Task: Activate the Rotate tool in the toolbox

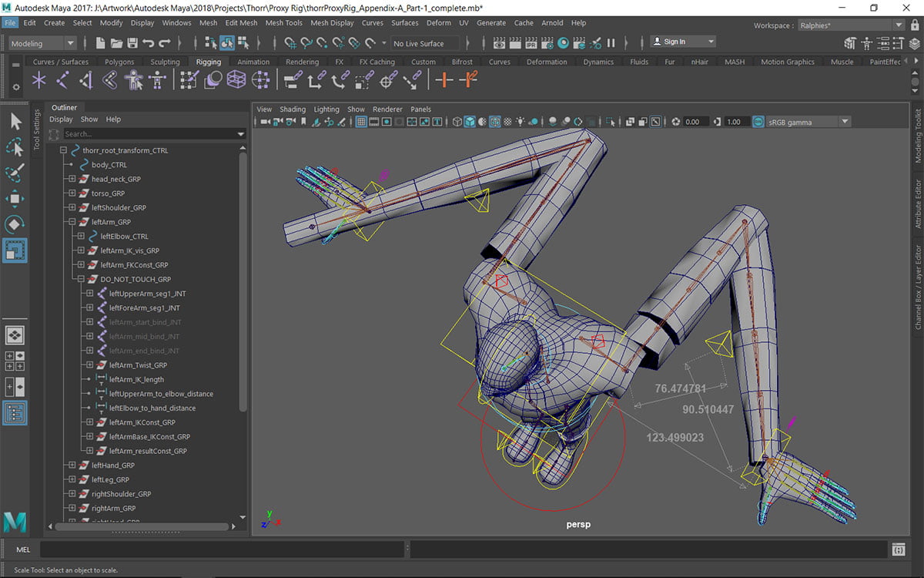Action: (x=15, y=224)
